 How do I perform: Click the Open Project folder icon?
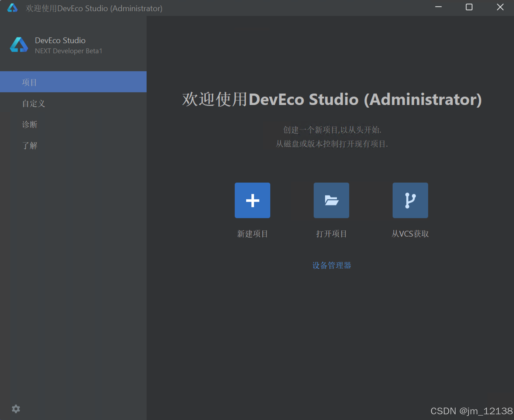pos(331,200)
